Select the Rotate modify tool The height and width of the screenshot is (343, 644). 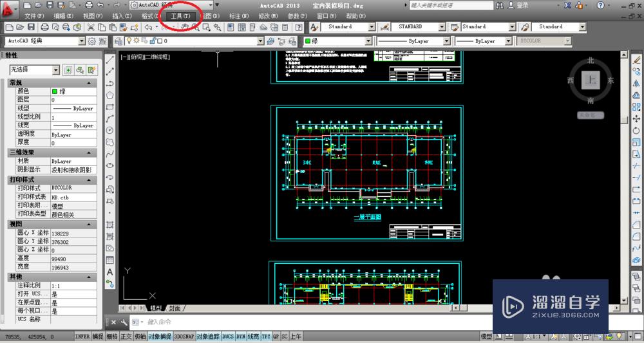pos(636,131)
